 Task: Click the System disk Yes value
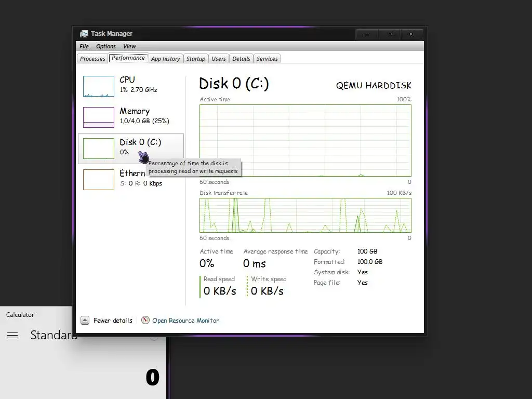tap(362, 272)
